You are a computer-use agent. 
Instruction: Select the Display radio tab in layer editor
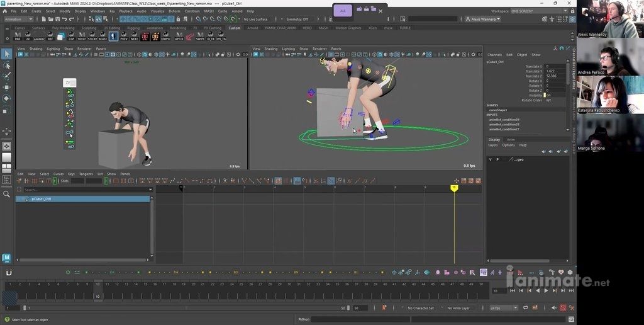[x=494, y=139]
